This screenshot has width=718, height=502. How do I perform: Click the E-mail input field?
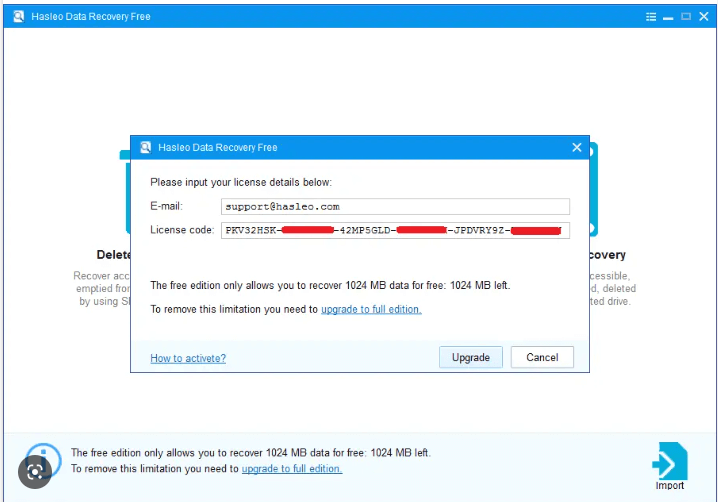pyautogui.click(x=395, y=207)
